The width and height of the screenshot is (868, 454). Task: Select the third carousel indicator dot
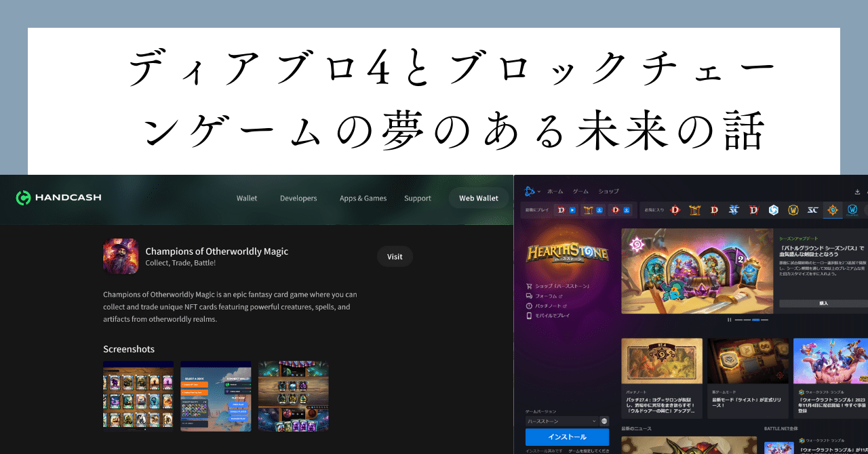756,320
